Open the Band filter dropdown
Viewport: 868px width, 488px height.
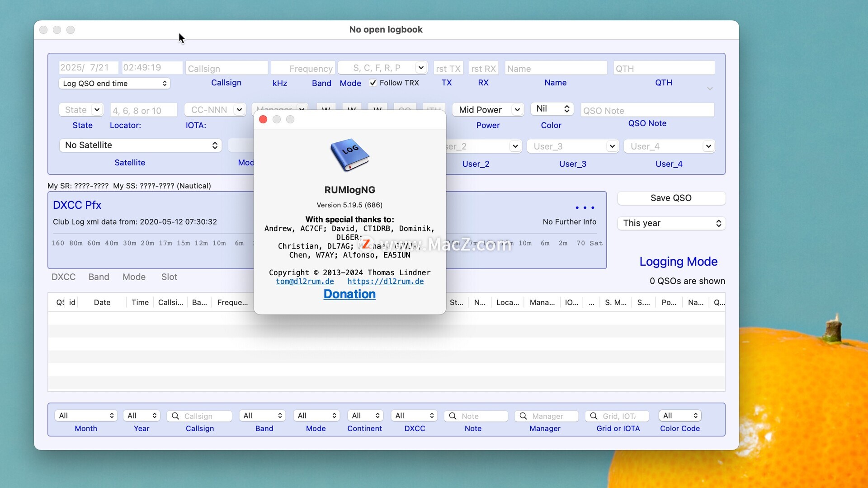point(262,416)
